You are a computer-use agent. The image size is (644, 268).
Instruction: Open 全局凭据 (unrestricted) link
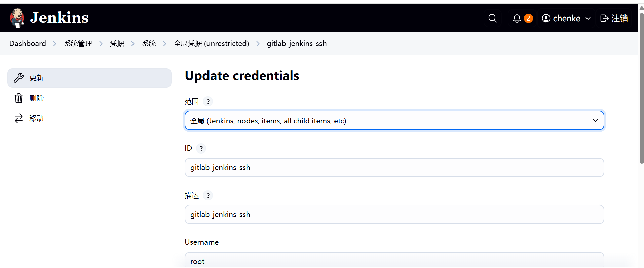coord(211,43)
